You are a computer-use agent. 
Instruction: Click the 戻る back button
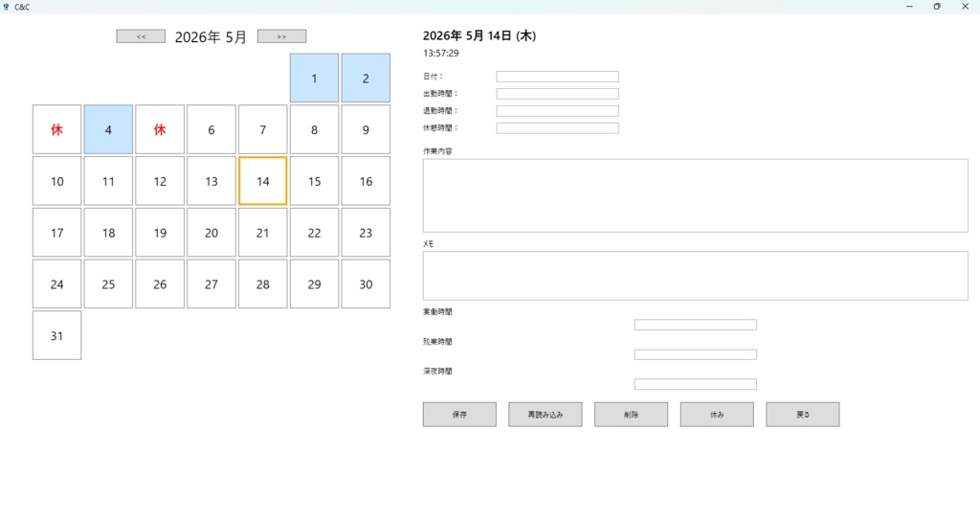(x=803, y=414)
